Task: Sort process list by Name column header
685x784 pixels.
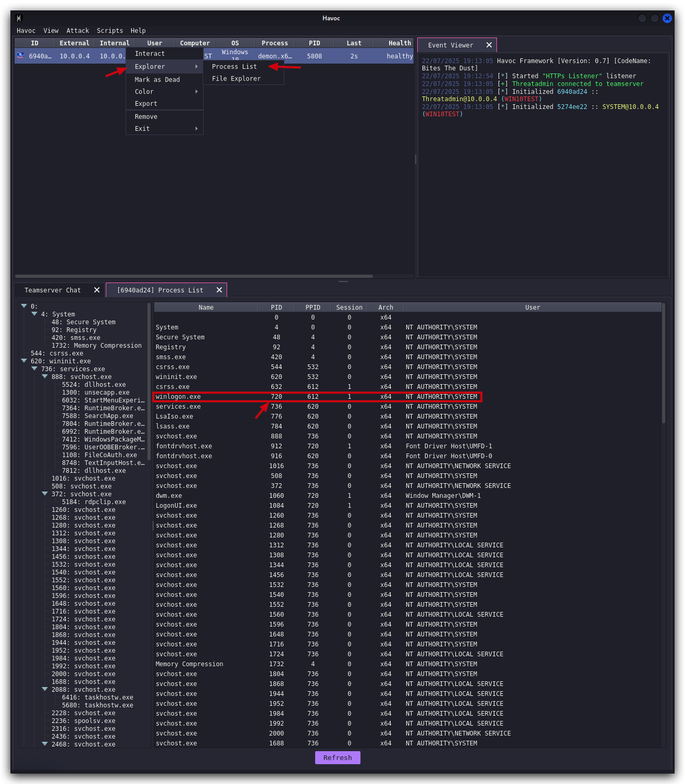Action: click(x=206, y=308)
